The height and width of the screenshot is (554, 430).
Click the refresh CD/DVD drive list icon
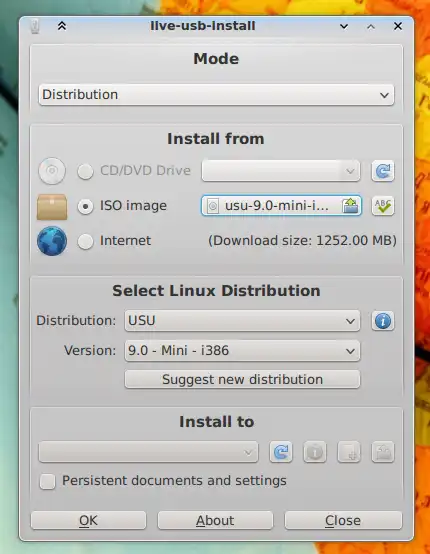point(383,171)
